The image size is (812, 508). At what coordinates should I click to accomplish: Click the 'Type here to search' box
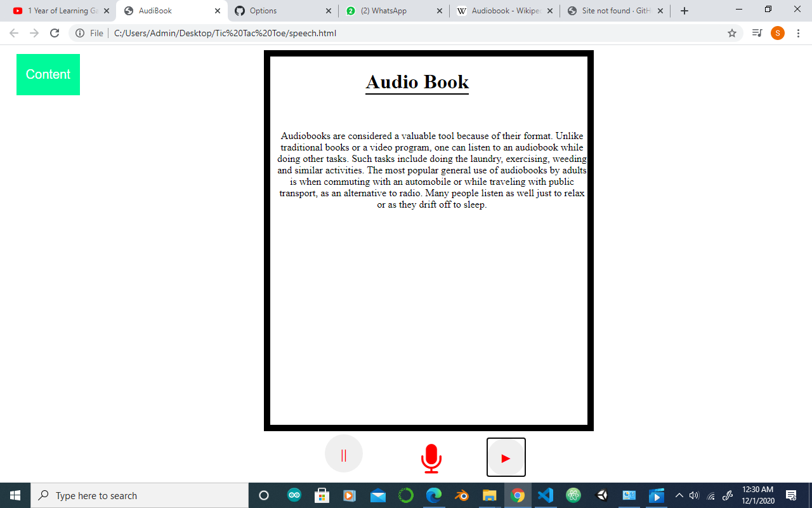coord(140,495)
